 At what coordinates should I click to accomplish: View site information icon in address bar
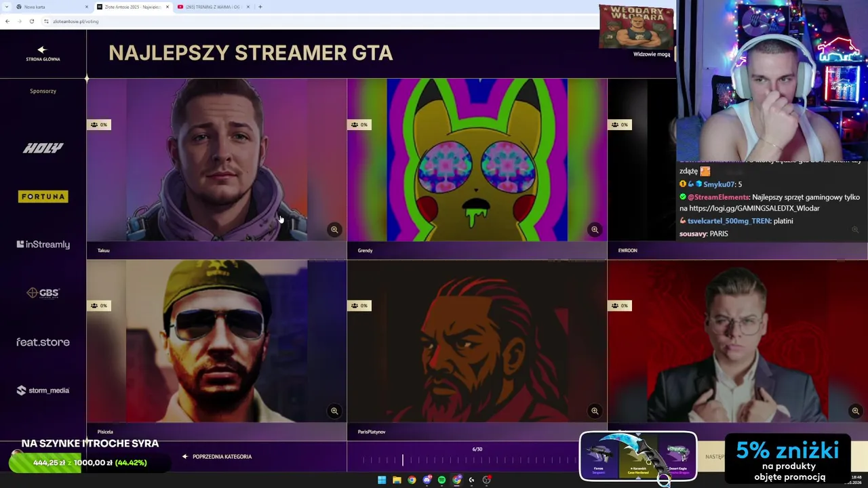coord(46,21)
